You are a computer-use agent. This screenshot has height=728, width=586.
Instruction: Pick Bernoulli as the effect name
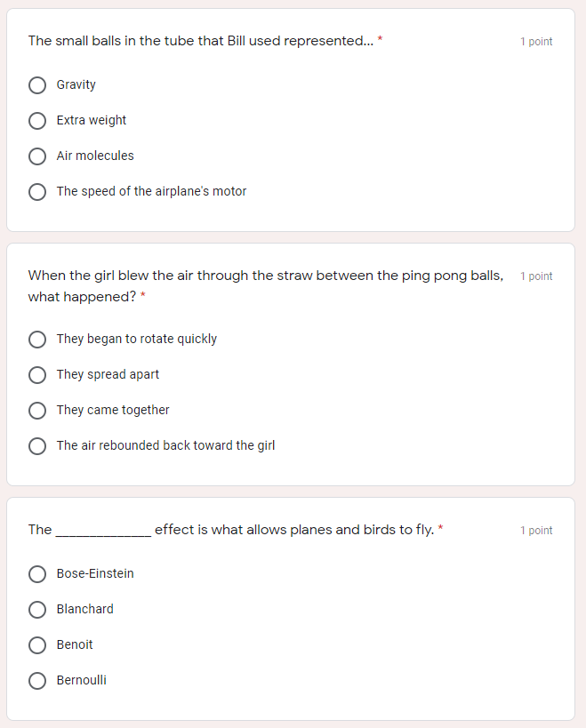pos(37,681)
